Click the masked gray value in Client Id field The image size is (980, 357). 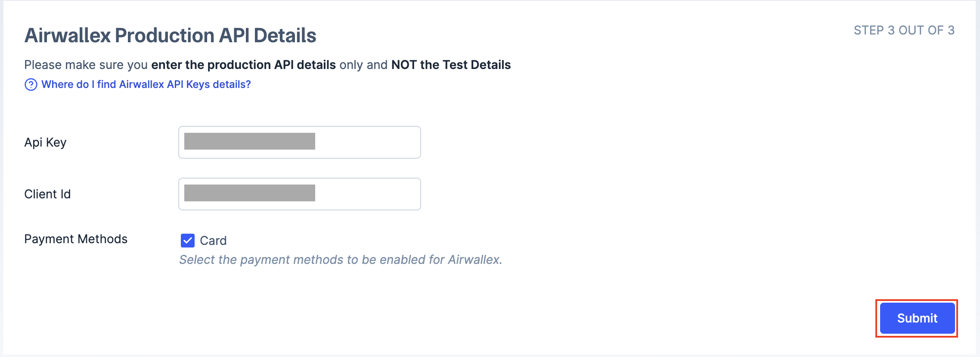coord(250,193)
